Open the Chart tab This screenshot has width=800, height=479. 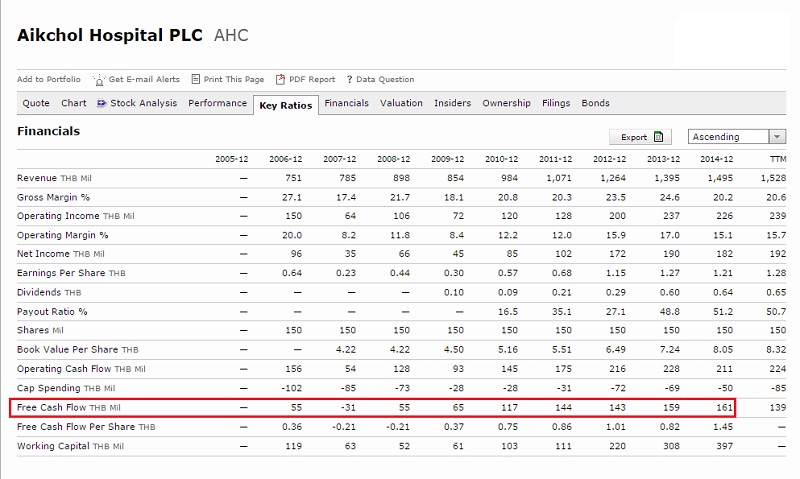tap(74, 103)
